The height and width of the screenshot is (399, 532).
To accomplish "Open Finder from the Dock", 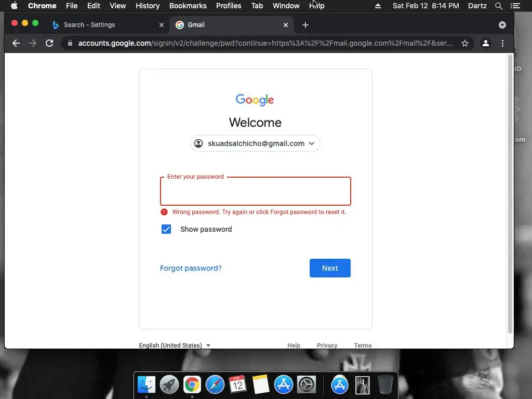I will [x=147, y=385].
